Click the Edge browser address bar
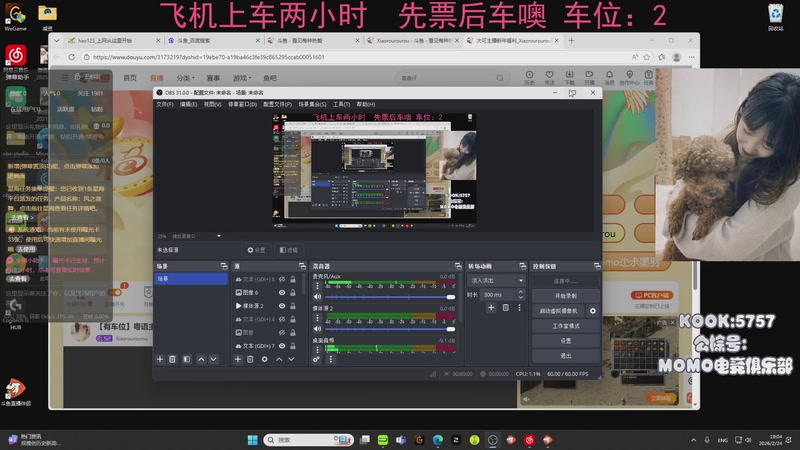This screenshot has height=450, width=800. [x=355, y=57]
